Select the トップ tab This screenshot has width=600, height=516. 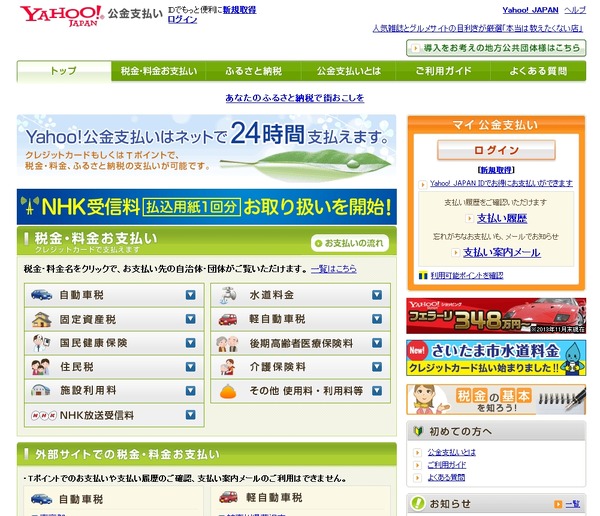point(64,71)
